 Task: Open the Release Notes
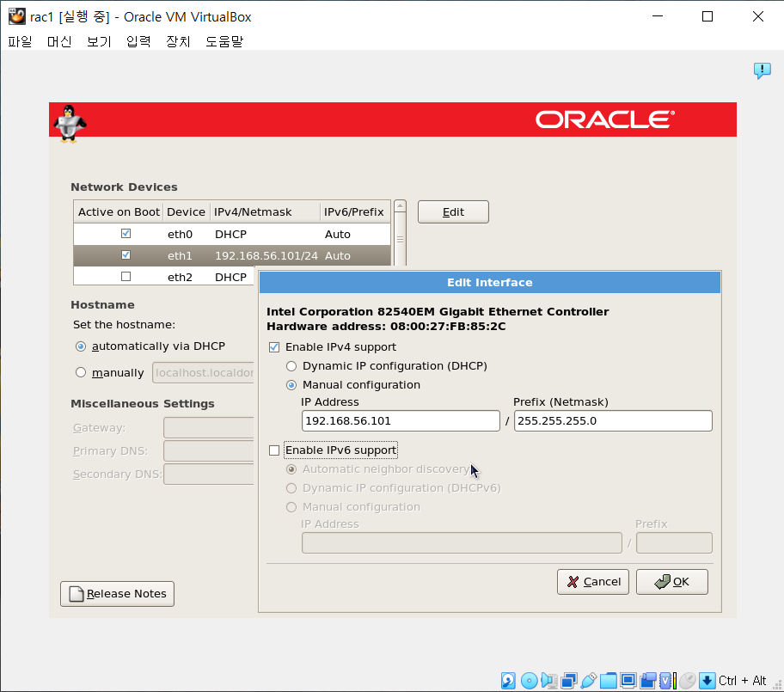point(118,593)
